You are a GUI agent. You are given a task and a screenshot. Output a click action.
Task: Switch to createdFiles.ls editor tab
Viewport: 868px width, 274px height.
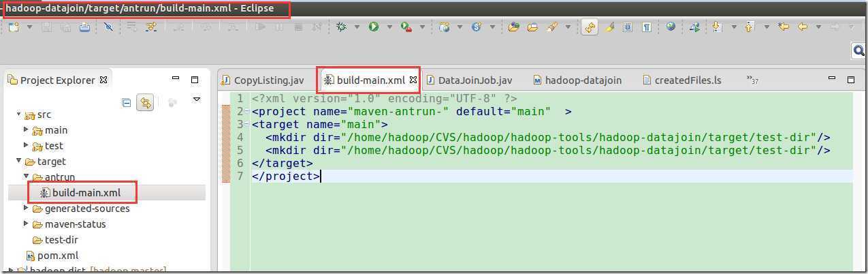click(688, 80)
